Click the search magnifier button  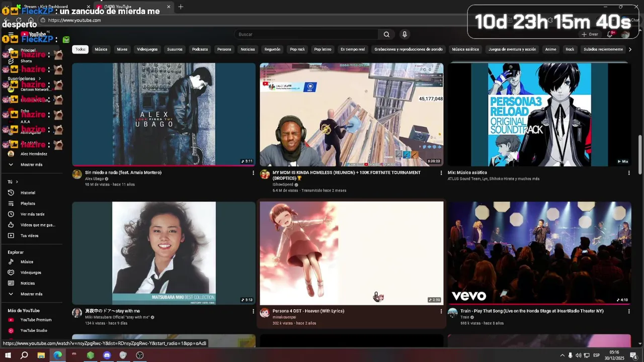pos(386,34)
